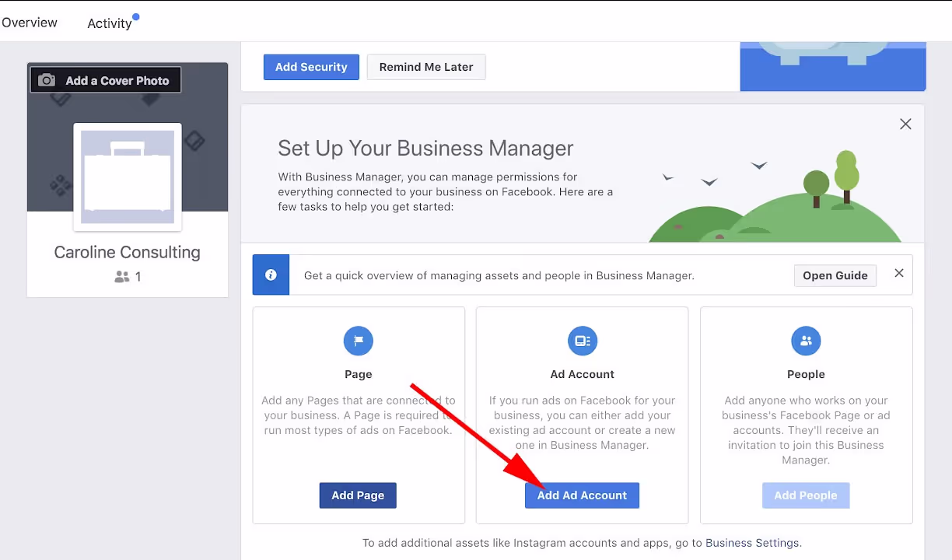Open the Activity tab
Image resolution: width=952 pixels, height=560 pixels.
pos(110,23)
